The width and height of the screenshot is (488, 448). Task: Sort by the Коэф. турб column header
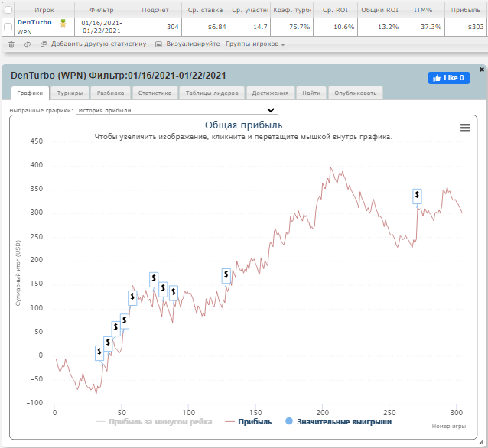tap(291, 10)
